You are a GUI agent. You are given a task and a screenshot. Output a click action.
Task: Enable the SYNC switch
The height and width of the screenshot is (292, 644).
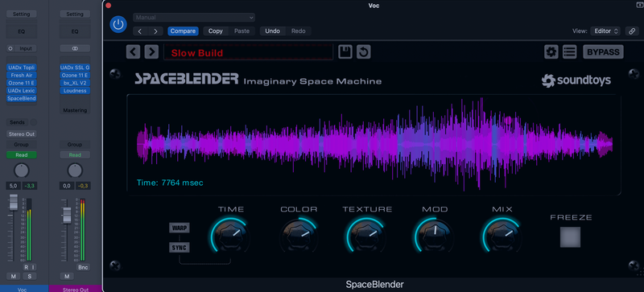pyautogui.click(x=180, y=248)
